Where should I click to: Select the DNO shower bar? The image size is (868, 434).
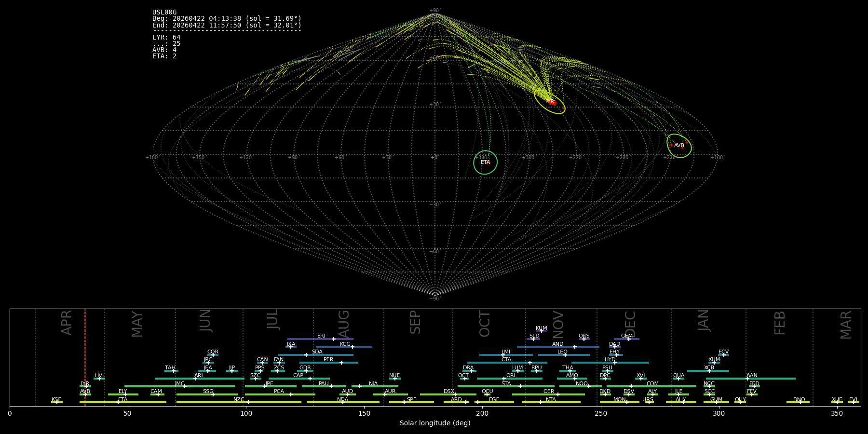pyautogui.click(x=798, y=402)
